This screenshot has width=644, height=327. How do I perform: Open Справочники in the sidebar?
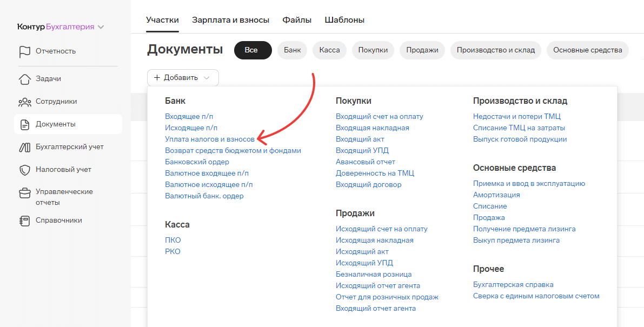[59, 221]
